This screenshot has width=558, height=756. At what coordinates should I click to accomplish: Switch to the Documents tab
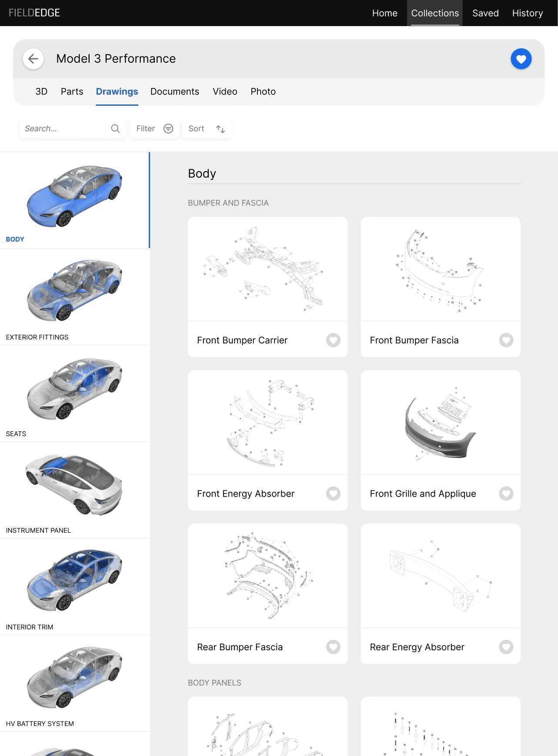tap(175, 91)
